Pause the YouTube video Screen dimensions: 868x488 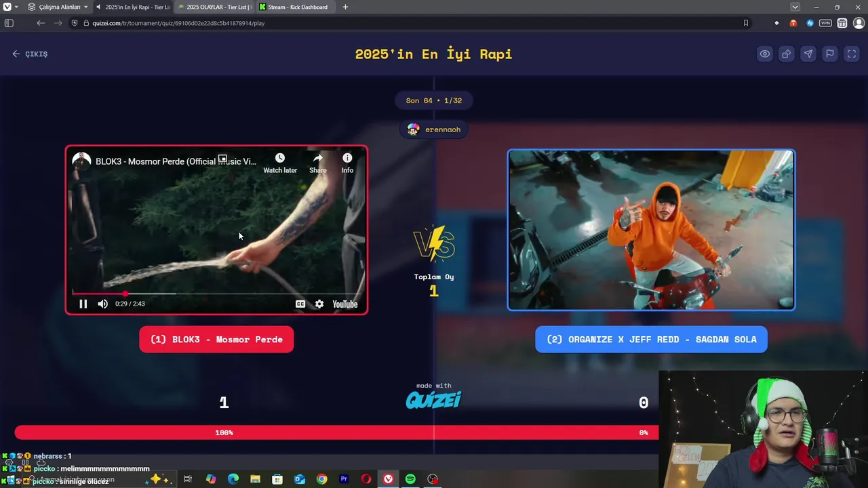pos(83,304)
